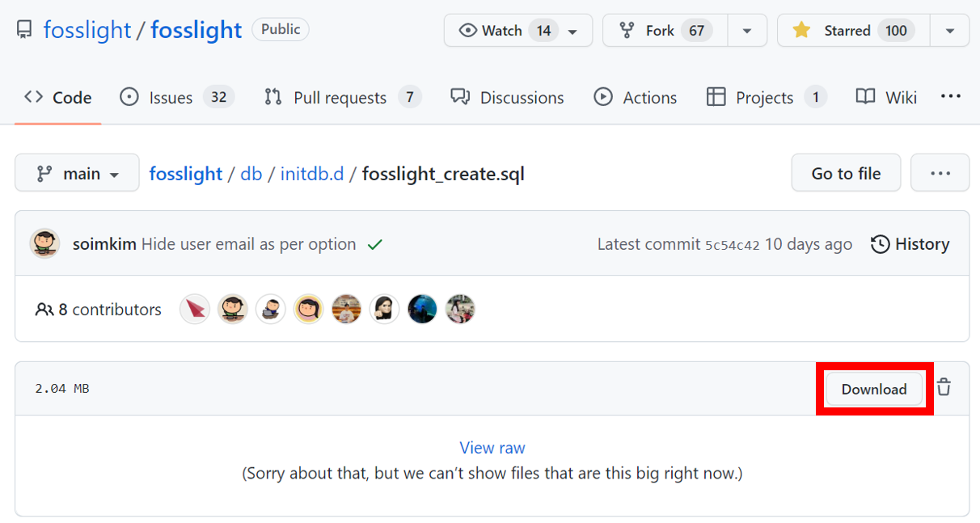Click the green commit status check icon
The height and width of the screenshot is (523, 980).
(374, 244)
